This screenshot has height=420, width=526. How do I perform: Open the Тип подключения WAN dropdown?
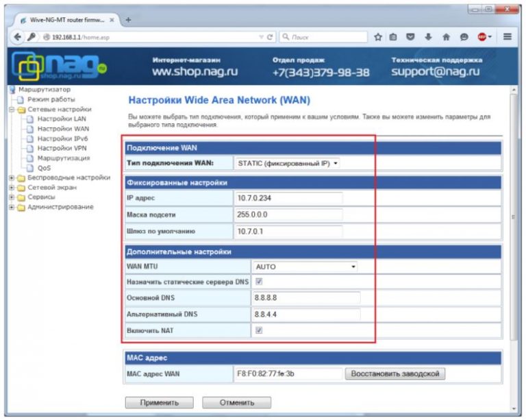[287, 163]
